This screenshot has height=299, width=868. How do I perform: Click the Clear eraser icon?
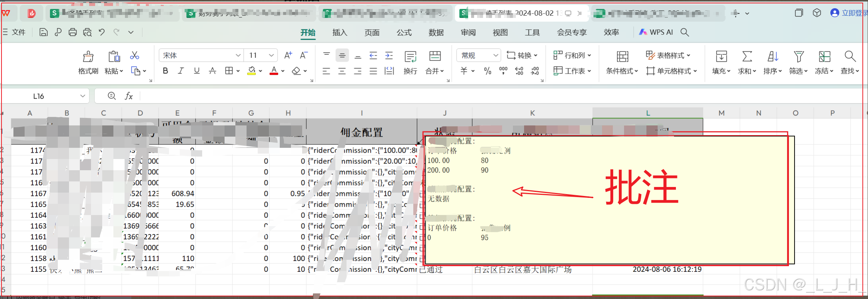click(296, 71)
